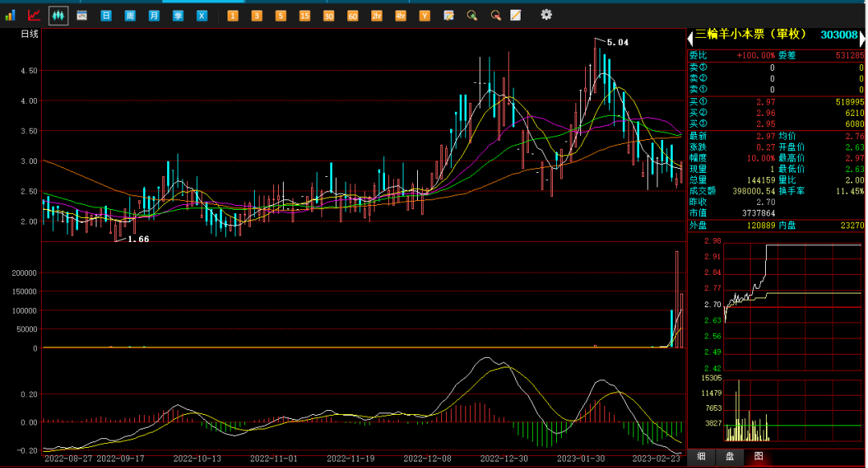Screen dimensions: 868x468
Task: Open settings with the gear icon
Action: 547,14
